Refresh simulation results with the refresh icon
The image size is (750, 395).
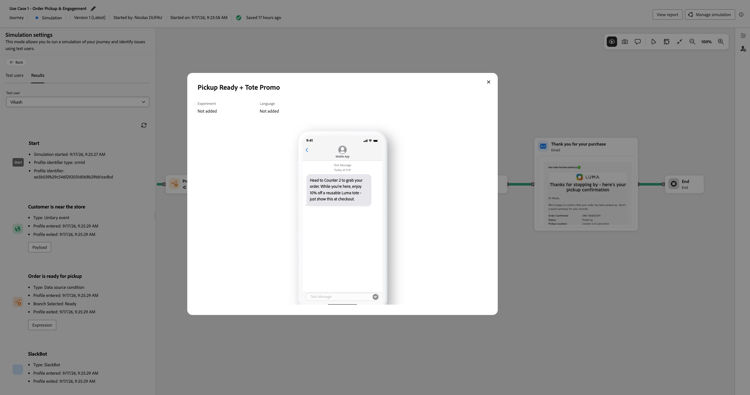(x=143, y=125)
